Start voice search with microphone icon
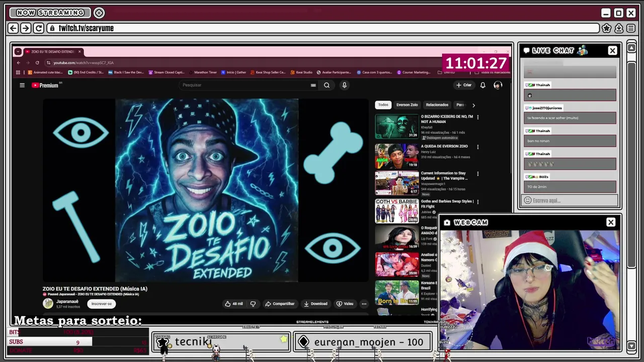Viewport: 644px width, 362px height. click(344, 85)
